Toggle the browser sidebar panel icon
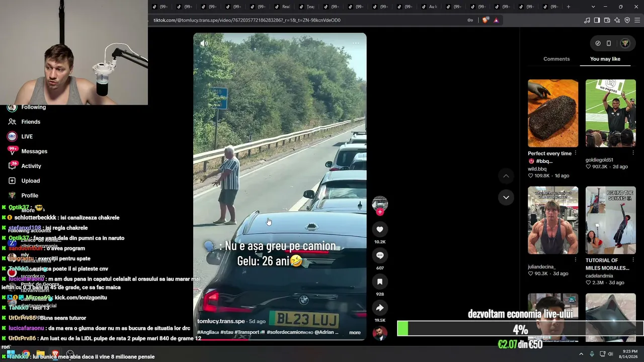The height and width of the screenshot is (362, 644). point(597,20)
